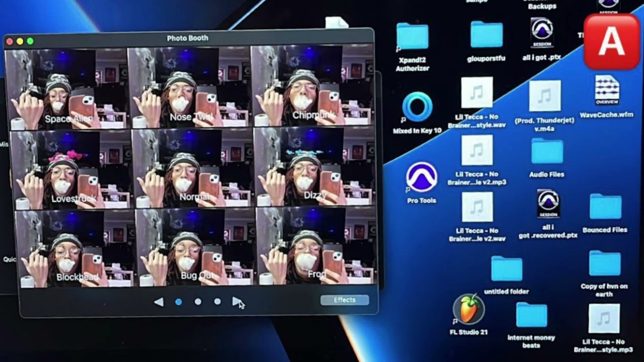644x362 pixels.
Task: Click the Effects button in Photo Booth
Action: pos(345,300)
